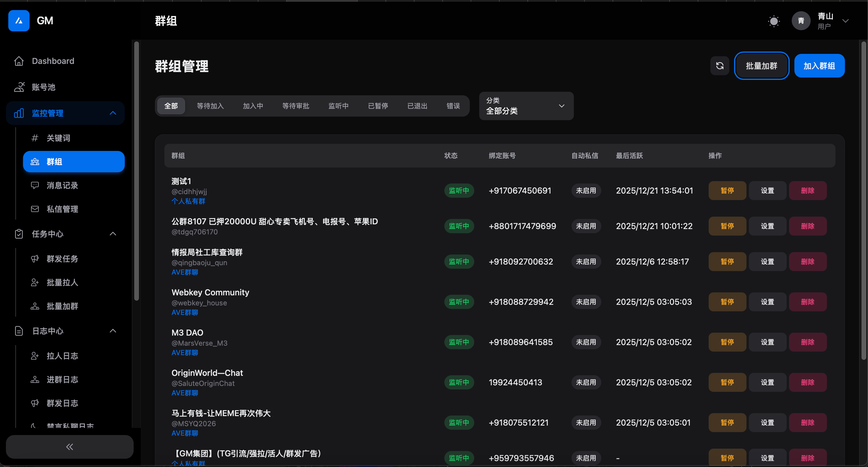Viewport: 868px width, 467px height.
Task: Open the 青山 user menu chevron
Action: 845,21
